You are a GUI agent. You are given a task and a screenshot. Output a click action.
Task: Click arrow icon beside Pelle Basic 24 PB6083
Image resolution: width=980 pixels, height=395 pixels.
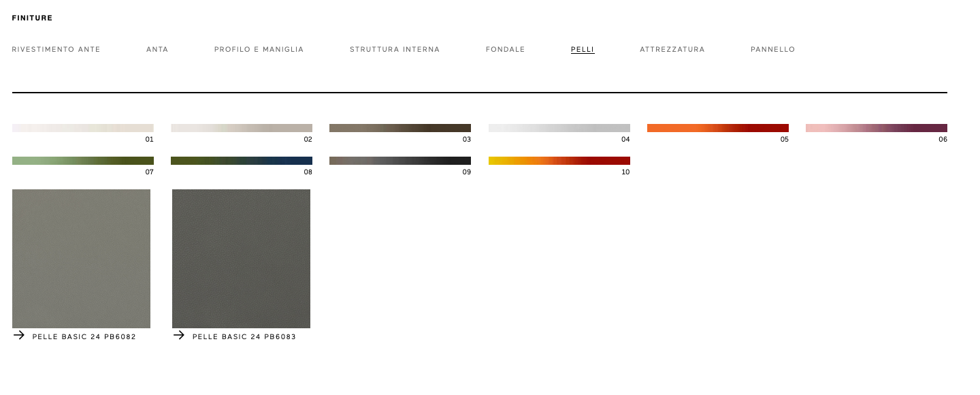(x=179, y=335)
